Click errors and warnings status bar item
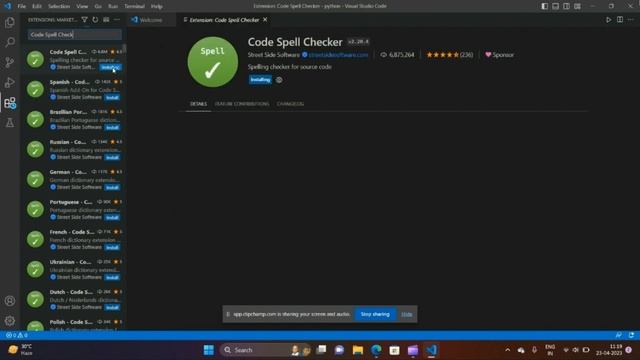Screen dimensions: 640x360 (x=17, y=335)
